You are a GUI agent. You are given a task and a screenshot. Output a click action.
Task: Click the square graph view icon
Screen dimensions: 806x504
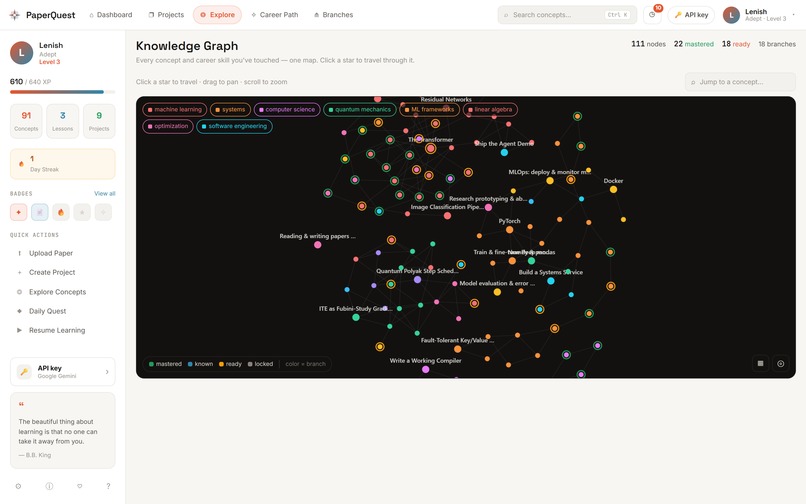click(761, 364)
